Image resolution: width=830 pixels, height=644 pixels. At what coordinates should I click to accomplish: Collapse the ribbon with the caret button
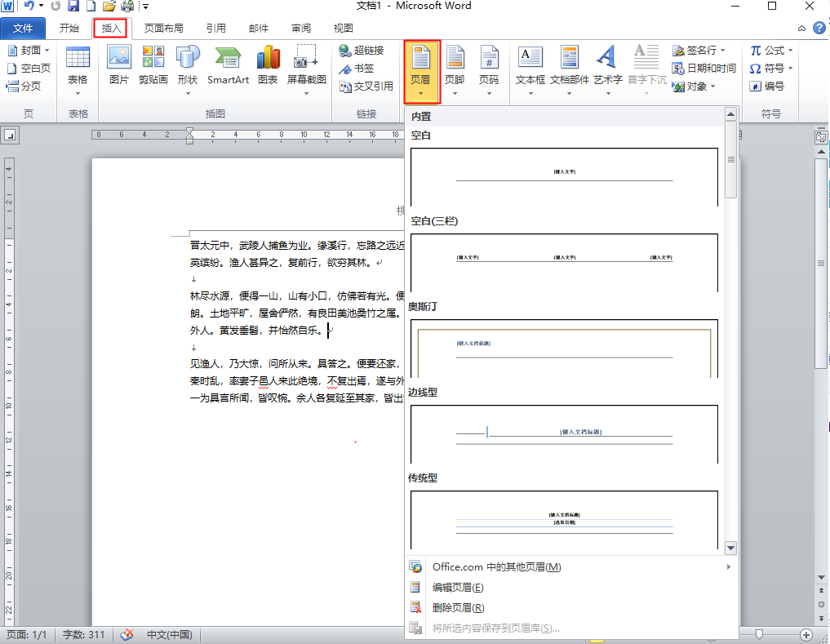click(x=802, y=28)
